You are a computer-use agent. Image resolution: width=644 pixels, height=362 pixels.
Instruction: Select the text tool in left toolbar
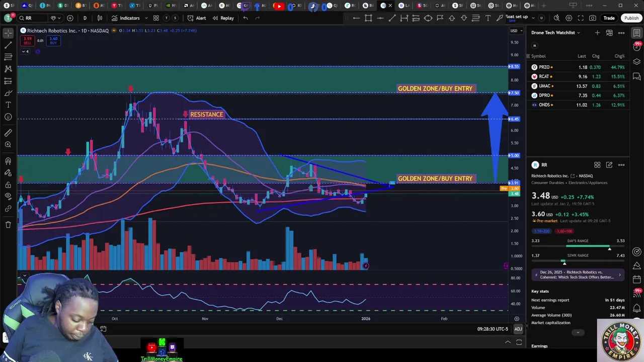pyautogui.click(x=8, y=105)
